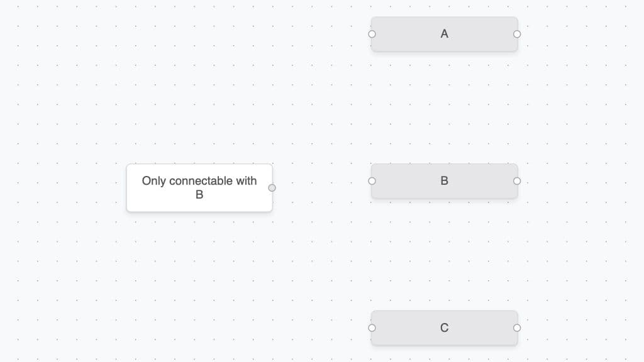Select the gray node B

pos(445,181)
